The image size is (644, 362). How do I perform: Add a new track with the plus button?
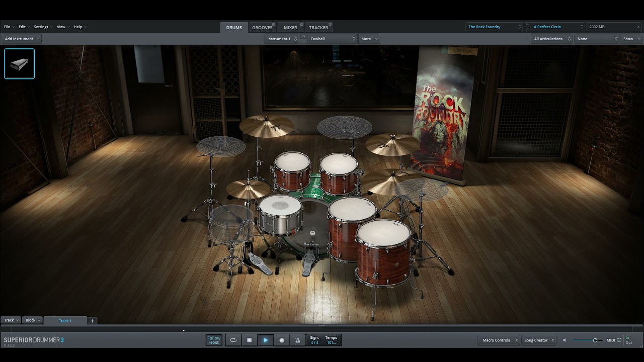[x=92, y=321]
